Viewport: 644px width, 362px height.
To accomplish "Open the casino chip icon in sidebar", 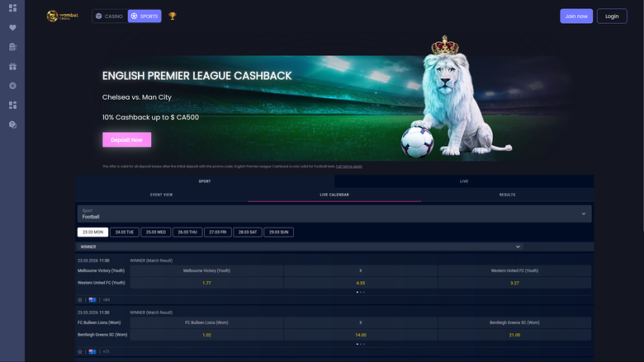I will pyautogui.click(x=12, y=47).
